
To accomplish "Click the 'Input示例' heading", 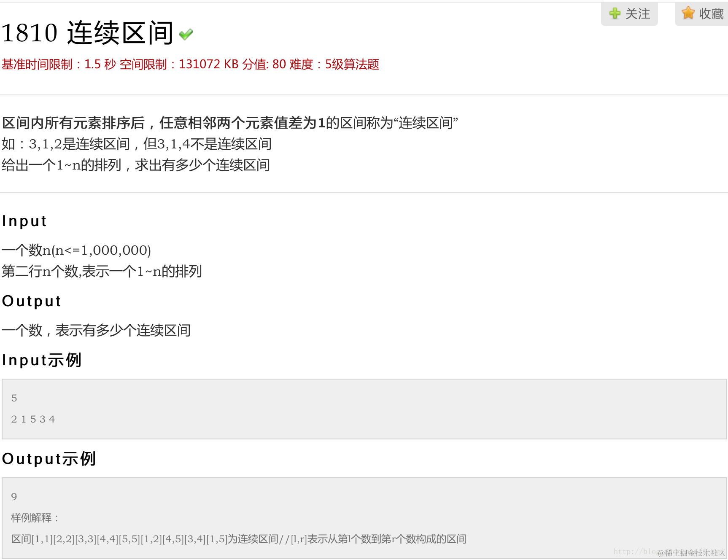I will pos(42,360).
